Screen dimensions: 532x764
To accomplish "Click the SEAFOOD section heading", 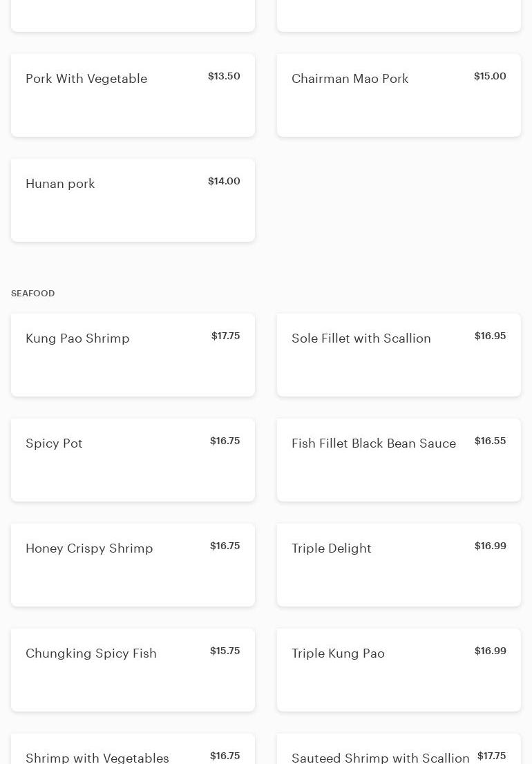I will point(33,294).
